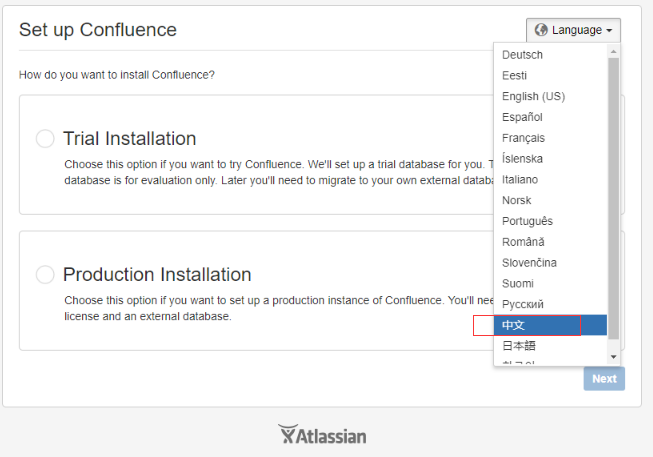This screenshot has height=457, width=653.
Task: Click the Set up Confluence title
Action: tap(98, 30)
